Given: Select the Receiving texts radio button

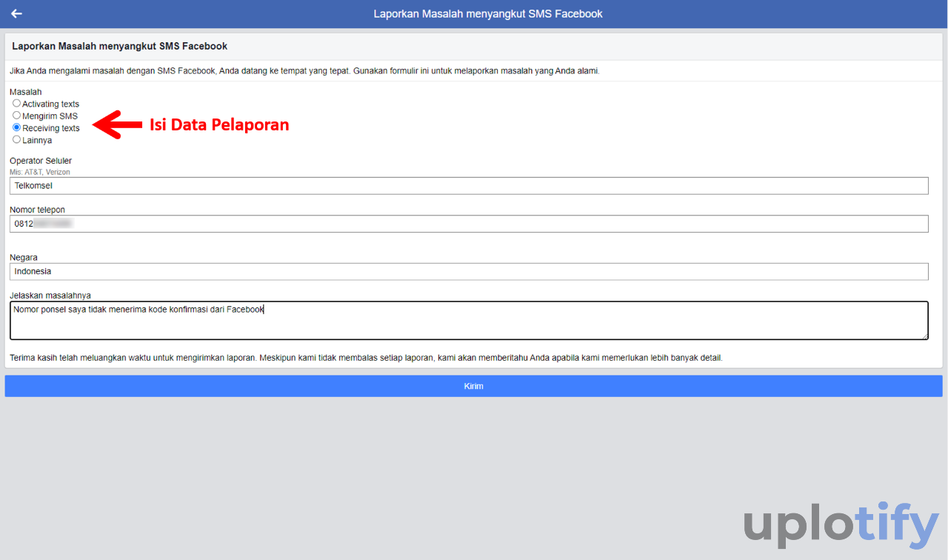Looking at the screenshot, I should 16,127.
